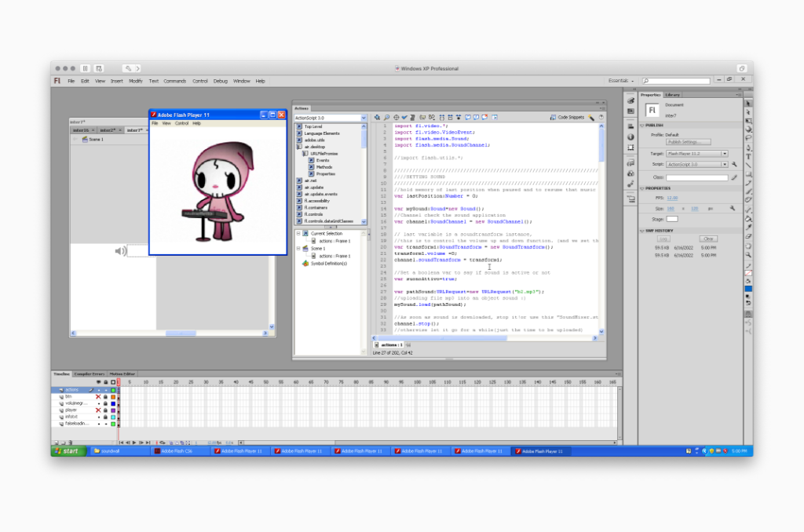Viewport: 804px width, 532px height.
Task: Select the Paint Bucket tool
Action: [748, 220]
